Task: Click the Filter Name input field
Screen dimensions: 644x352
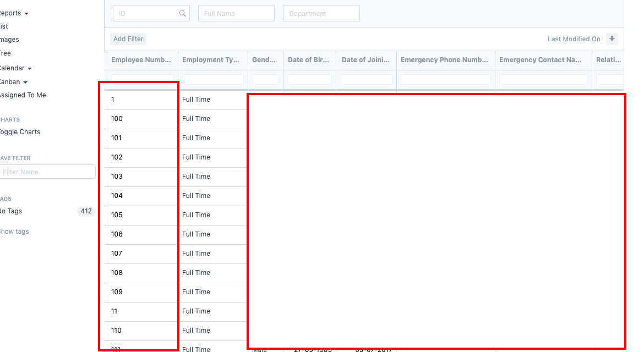Action: [x=47, y=171]
